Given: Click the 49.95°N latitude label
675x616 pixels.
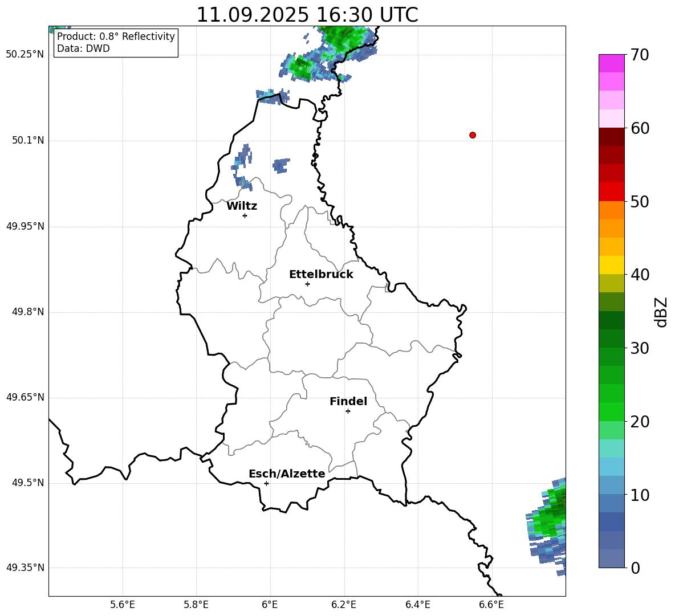Looking at the screenshot, I should pyautogui.click(x=25, y=226).
